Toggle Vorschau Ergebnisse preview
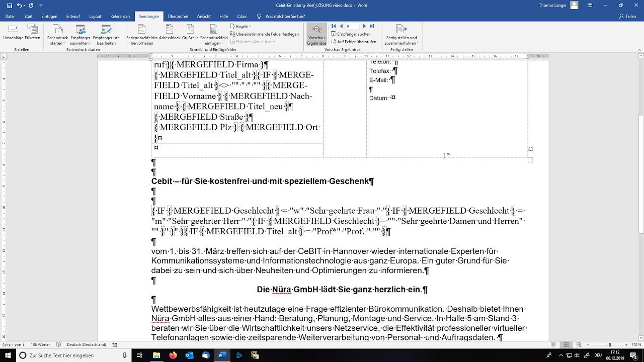The image size is (644, 362). [x=317, y=35]
